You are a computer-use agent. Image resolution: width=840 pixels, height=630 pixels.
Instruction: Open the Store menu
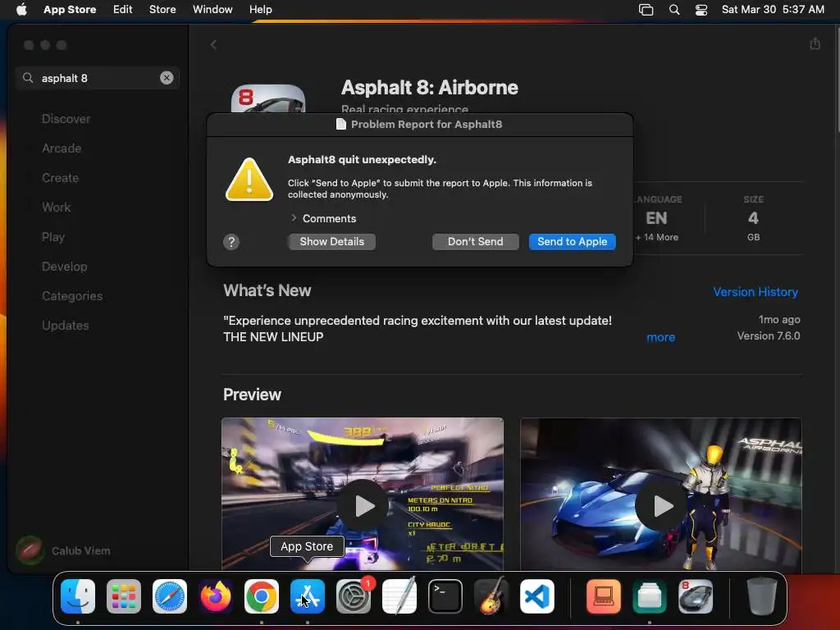pyautogui.click(x=162, y=10)
